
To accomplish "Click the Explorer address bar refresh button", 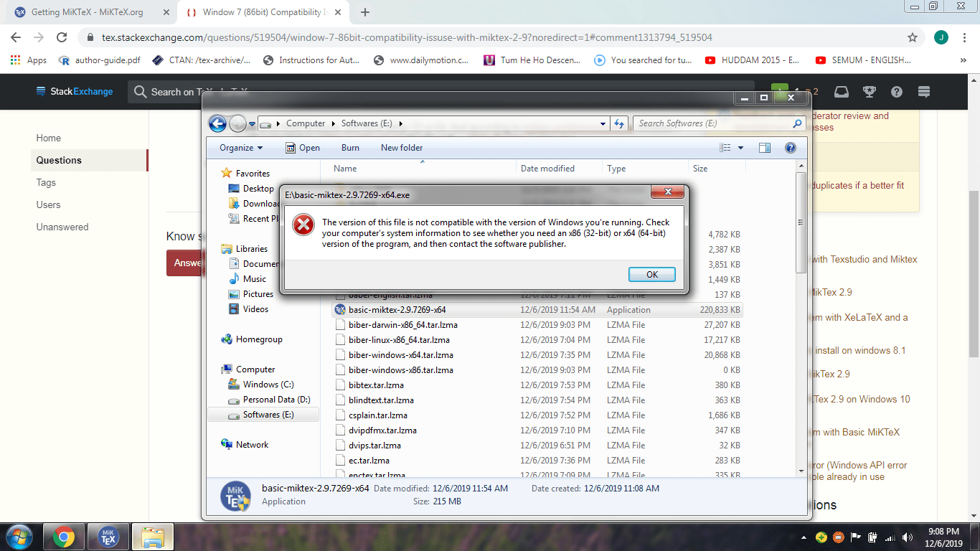I will click(x=620, y=123).
